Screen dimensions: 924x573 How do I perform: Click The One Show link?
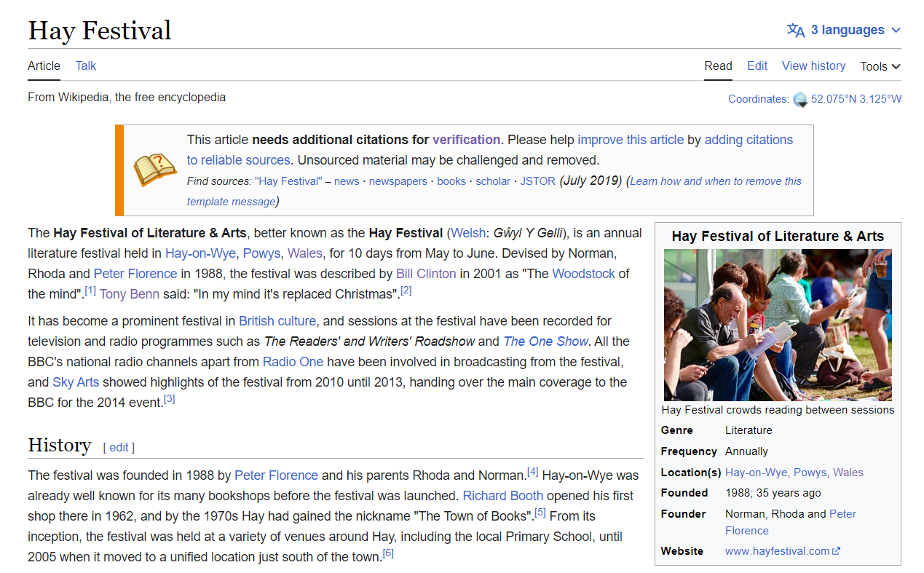coord(546,341)
